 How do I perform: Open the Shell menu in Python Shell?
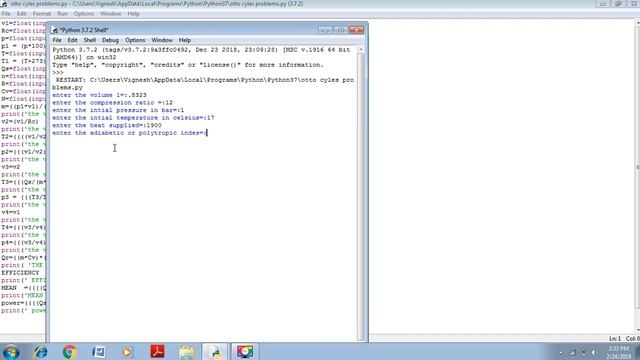tap(90, 40)
